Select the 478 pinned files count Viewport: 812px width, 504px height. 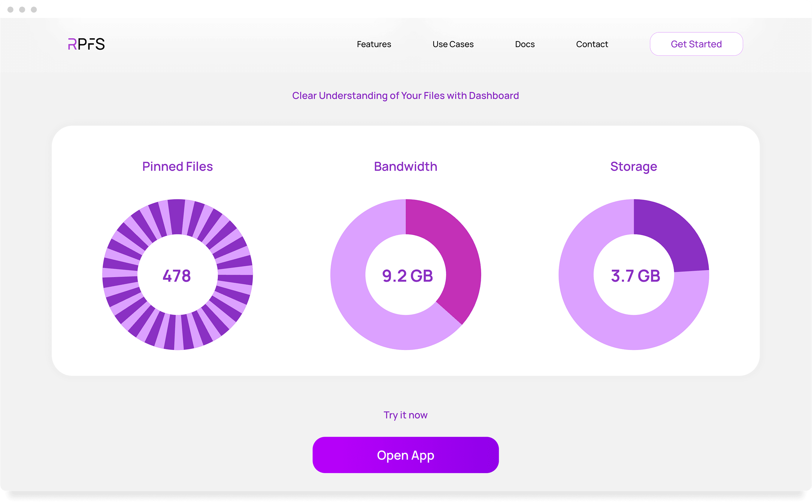click(177, 276)
